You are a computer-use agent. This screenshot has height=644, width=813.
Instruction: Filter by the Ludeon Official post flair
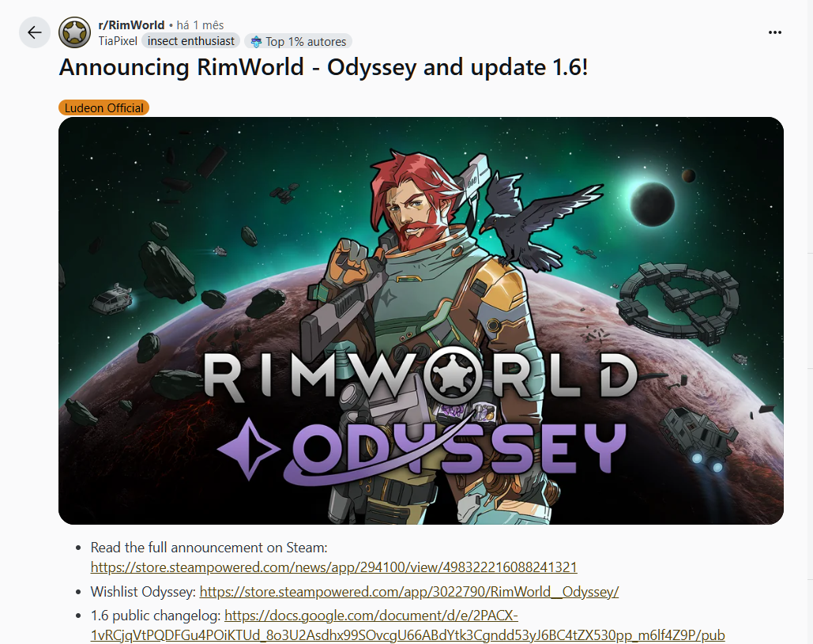click(104, 107)
